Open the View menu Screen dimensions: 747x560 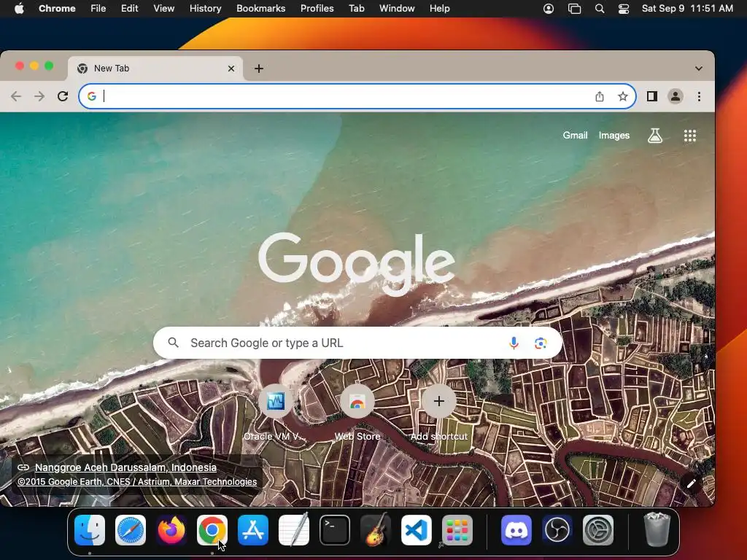[x=164, y=9]
